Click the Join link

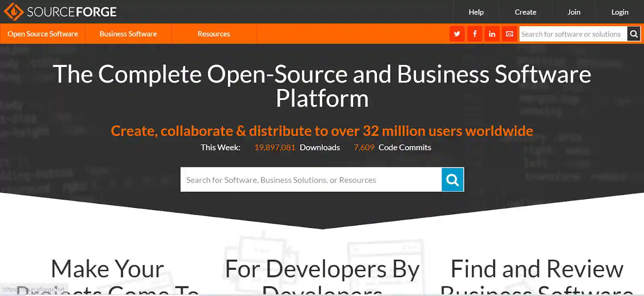[574, 12]
